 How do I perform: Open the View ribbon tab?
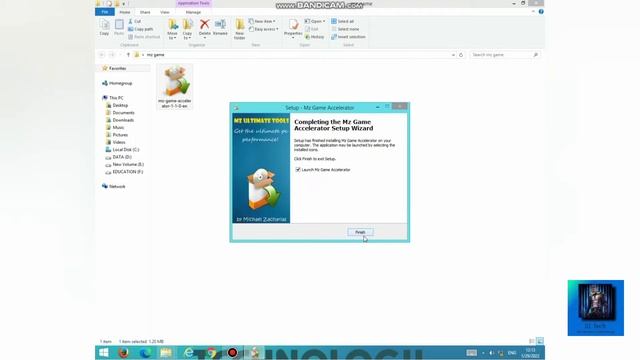click(x=164, y=12)
